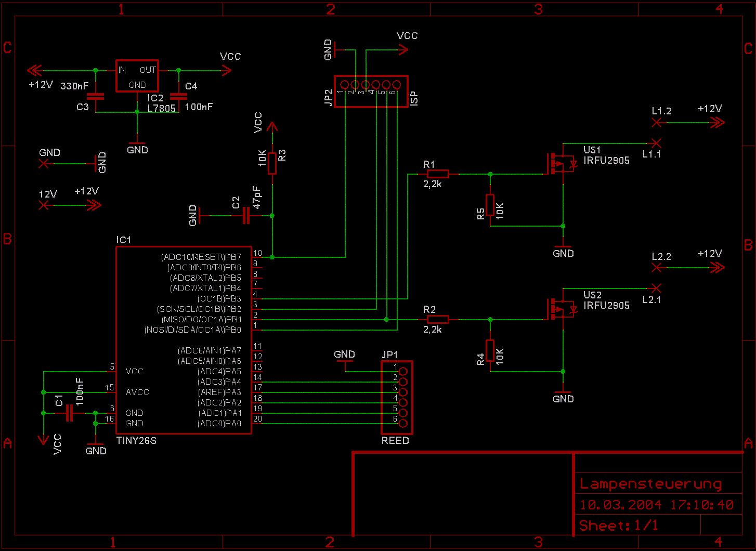Select the JP1 REED header symbol
The width and height of the screenshot is (756, 551).
pos(397,398)
